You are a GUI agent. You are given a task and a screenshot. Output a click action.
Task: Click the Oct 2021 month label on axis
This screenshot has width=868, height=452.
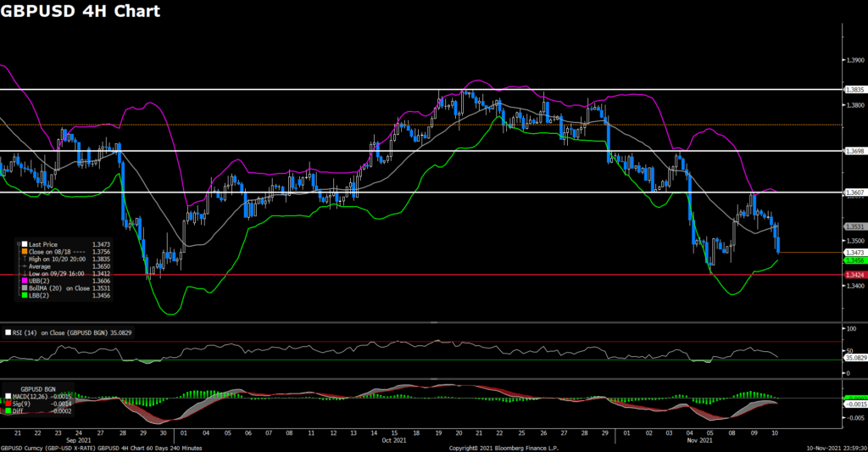click(x=393, y=440)
